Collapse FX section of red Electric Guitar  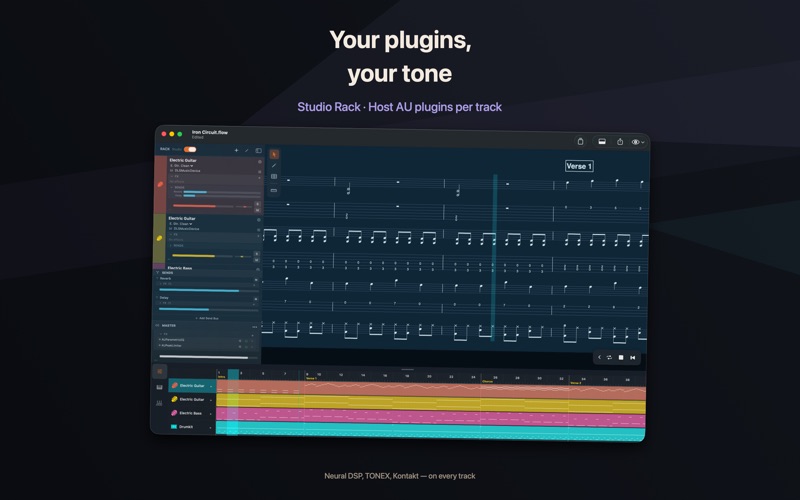173,177
